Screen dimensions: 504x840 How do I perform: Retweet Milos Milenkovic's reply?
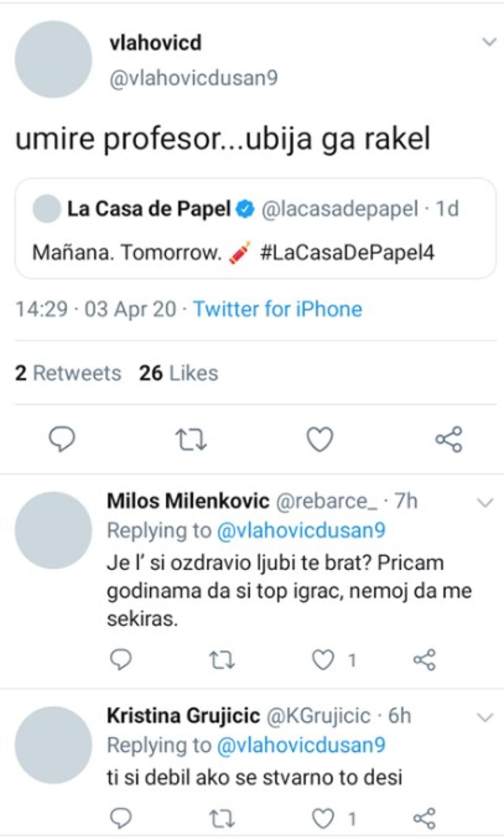pos(222,659)
